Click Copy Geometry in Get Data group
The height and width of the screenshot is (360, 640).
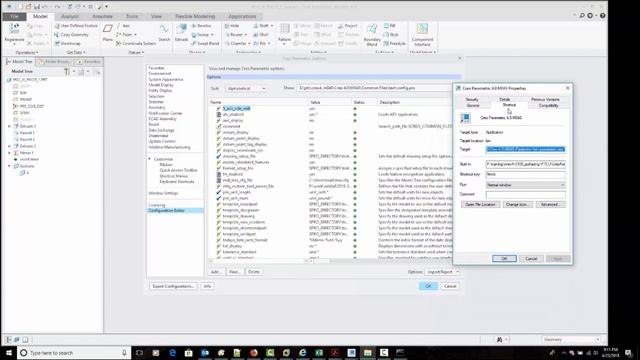71,35
